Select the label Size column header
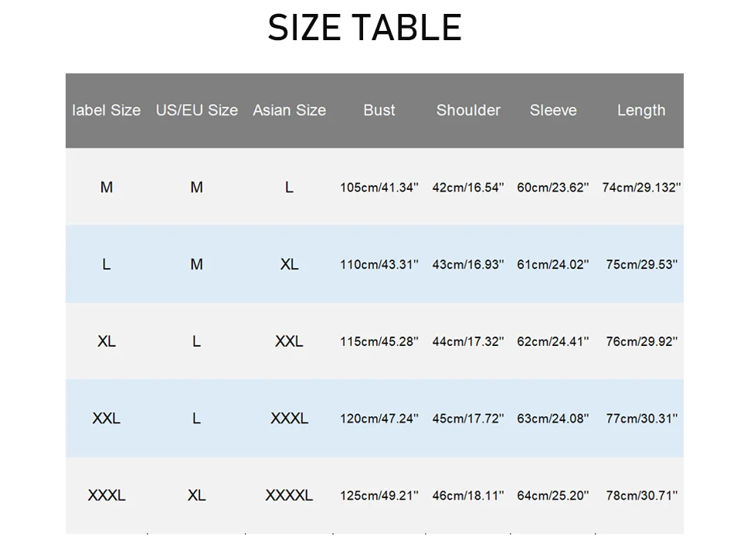744x560 pixels. click(107, 110)
